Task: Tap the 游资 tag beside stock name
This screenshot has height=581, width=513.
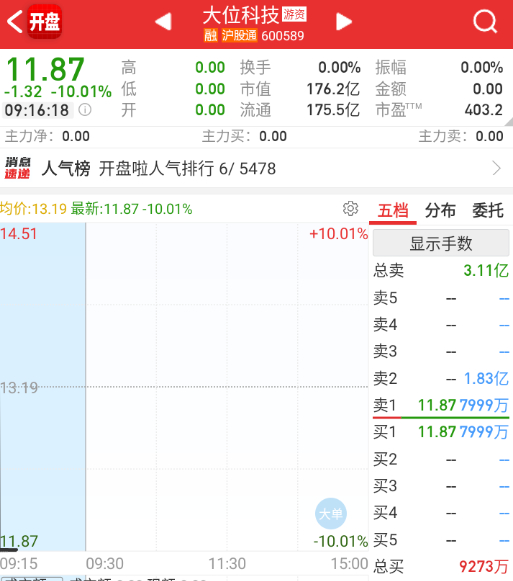Action: click(294, 14)
